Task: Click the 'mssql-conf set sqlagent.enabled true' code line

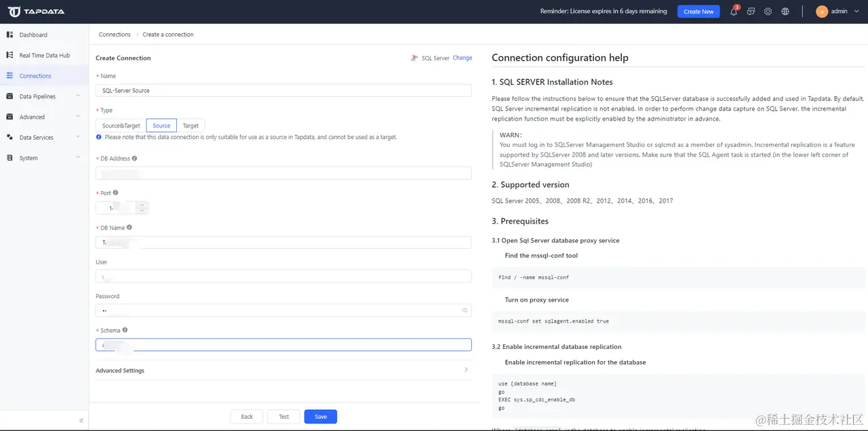Action: (x=553, y=321)
